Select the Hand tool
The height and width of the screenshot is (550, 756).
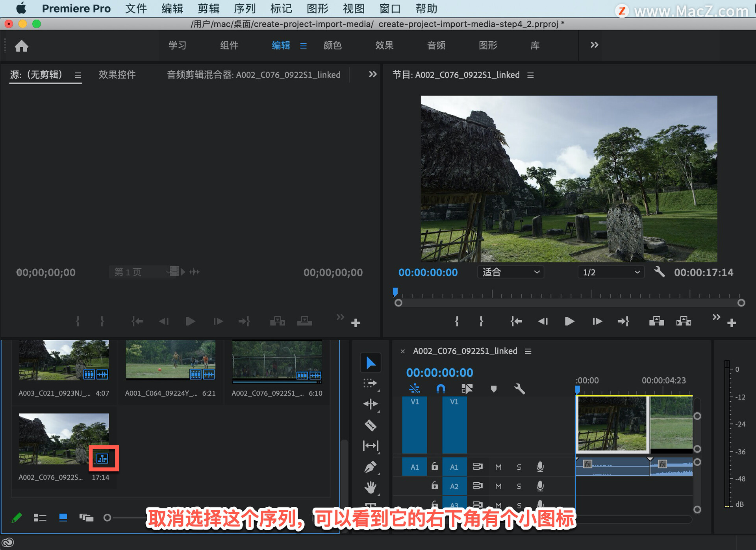tap(371, 487)
